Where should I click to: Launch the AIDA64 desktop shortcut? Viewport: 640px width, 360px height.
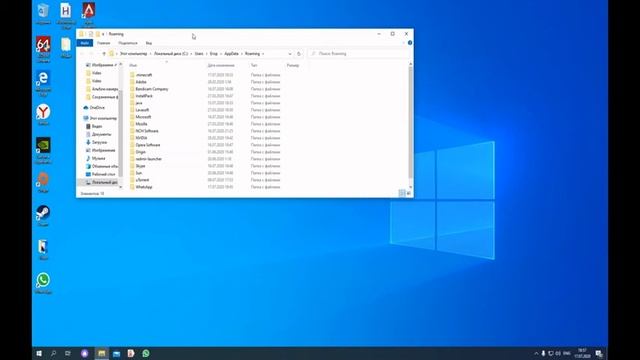pos(43,49)
